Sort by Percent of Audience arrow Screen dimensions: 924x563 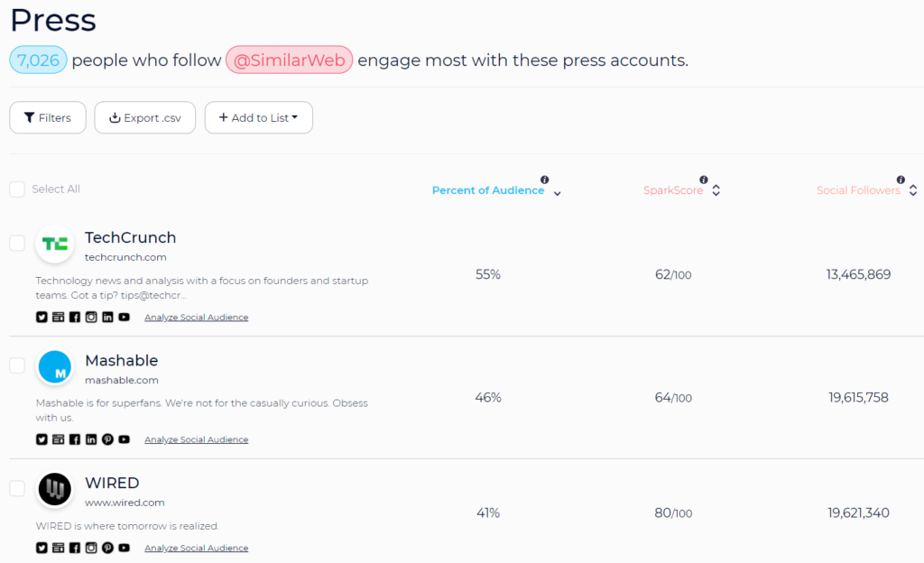pos(557,193)
